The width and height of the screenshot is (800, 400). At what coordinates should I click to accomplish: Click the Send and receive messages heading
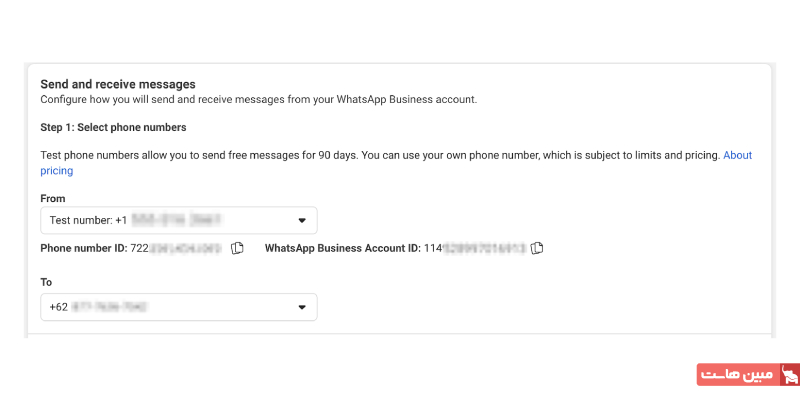(x=117, y=84)
